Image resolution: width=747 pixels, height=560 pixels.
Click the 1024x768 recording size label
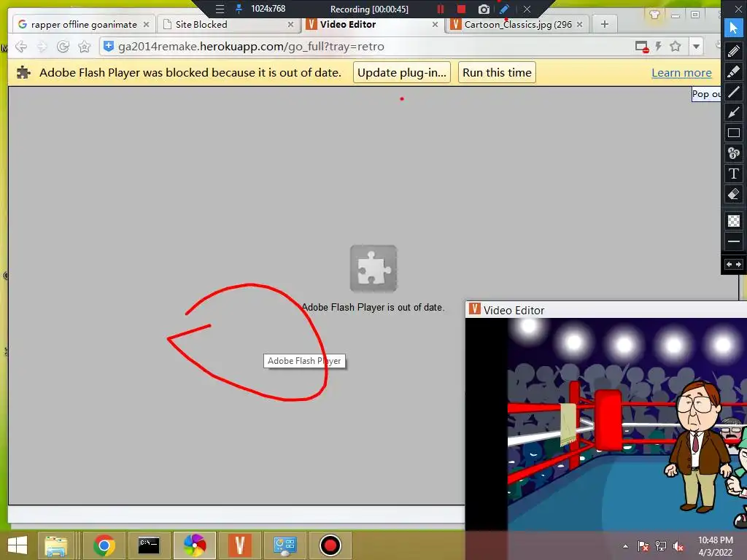click(268, 9)
